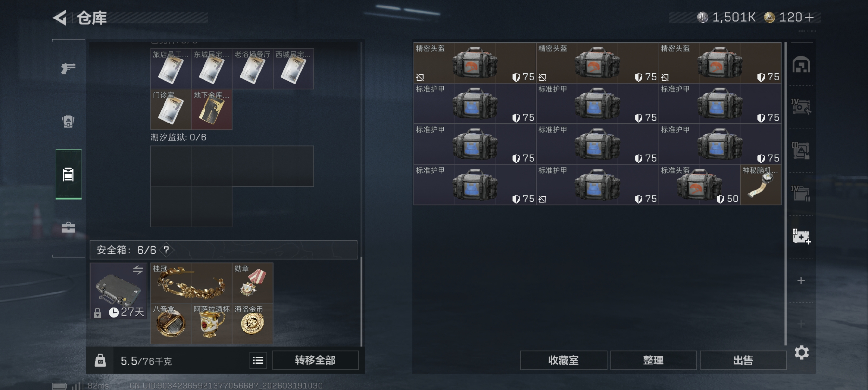
Task: Open the weapons pistol tab in sidebar
Action: (x=68, y=68)
